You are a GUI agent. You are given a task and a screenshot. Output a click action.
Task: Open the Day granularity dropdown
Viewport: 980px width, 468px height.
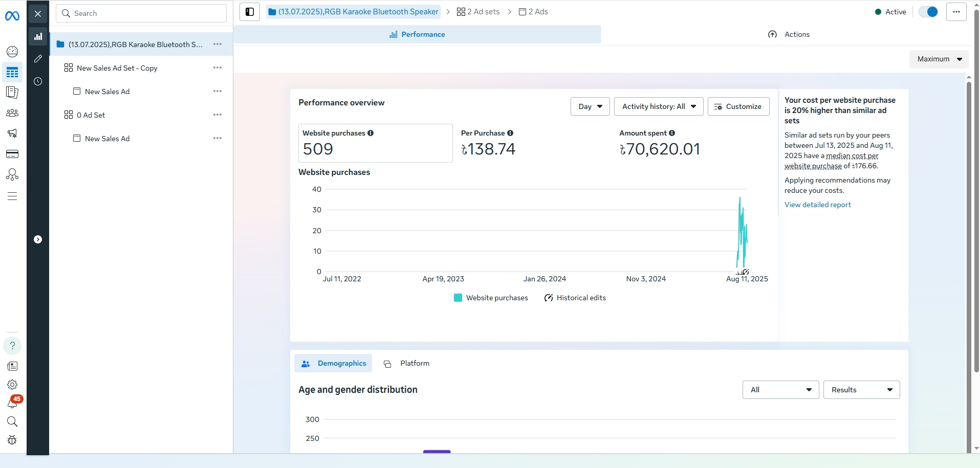590,106
